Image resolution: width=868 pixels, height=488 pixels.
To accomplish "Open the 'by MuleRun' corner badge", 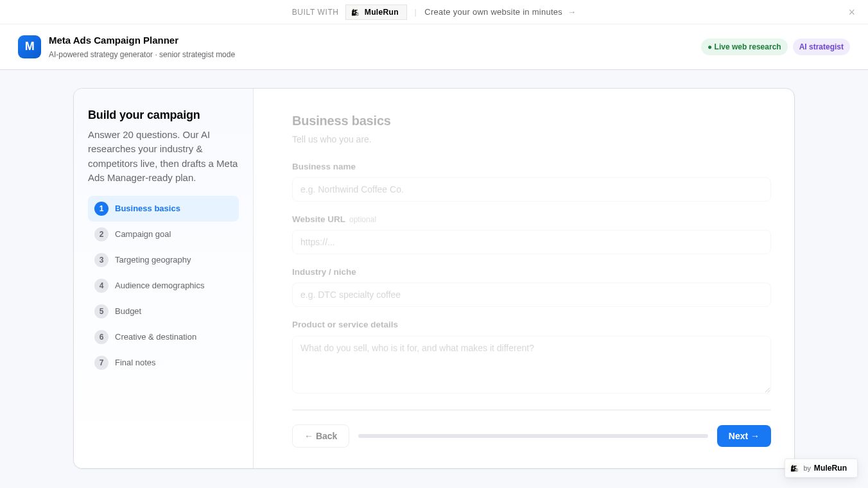I will tap(820, 468).
